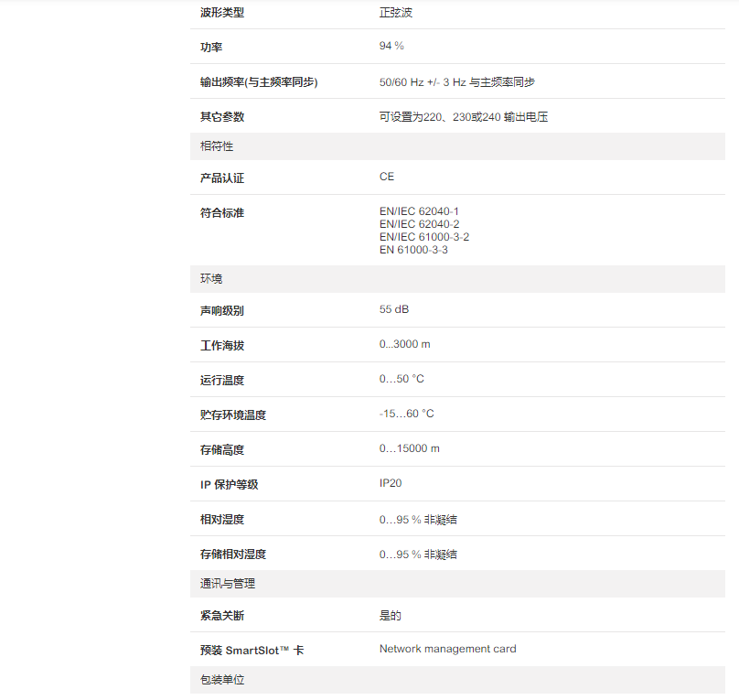Select the 是的 value beside 紧急关断
The height and width of the screenshot is (700, 739).
click(x=391, y=616)
